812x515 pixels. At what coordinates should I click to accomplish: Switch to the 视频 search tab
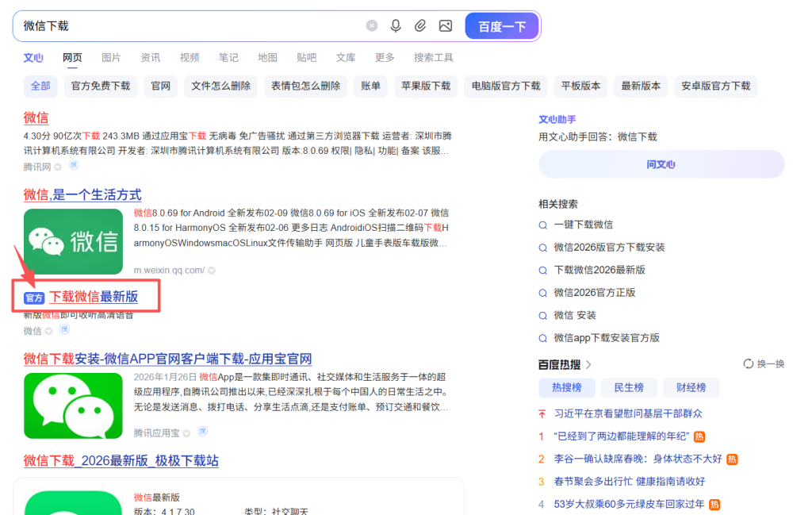[190, 58]
